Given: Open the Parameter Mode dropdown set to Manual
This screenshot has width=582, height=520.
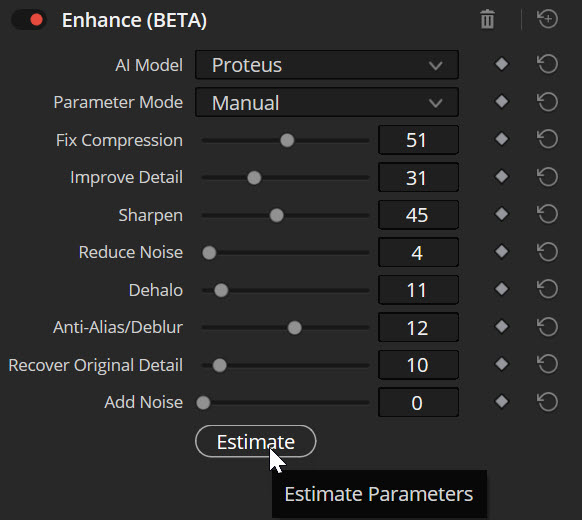Looking at the screenshot, I should 327,102.
